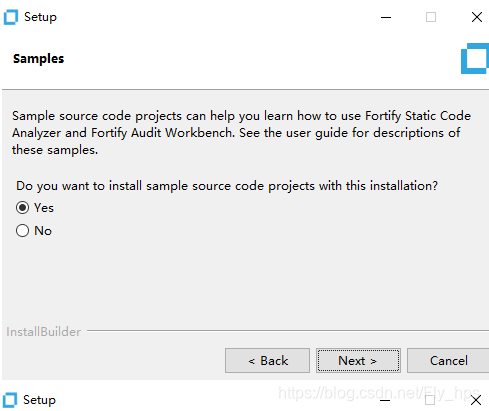Select the No radio button
Image resolution: width=489 pixels, height=411 pixels.
tap(22, 231)
